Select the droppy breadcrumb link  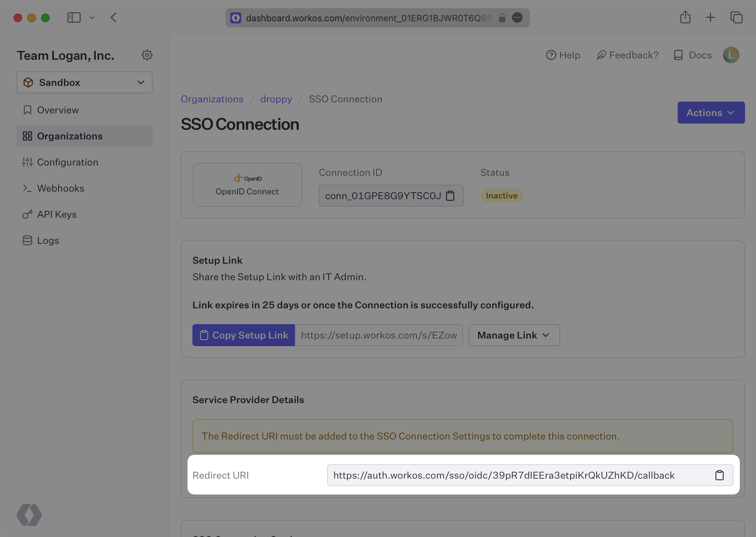276,98
